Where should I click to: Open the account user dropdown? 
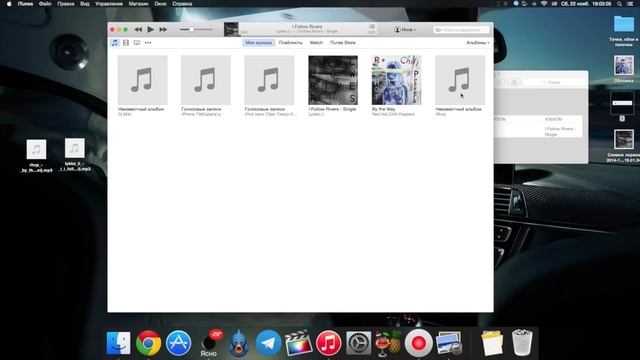405,29
